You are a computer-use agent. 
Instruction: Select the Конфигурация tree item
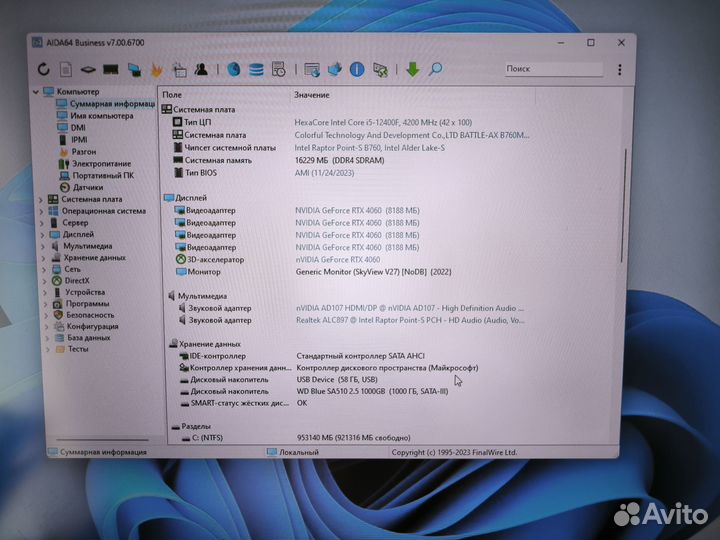(86, 326)
